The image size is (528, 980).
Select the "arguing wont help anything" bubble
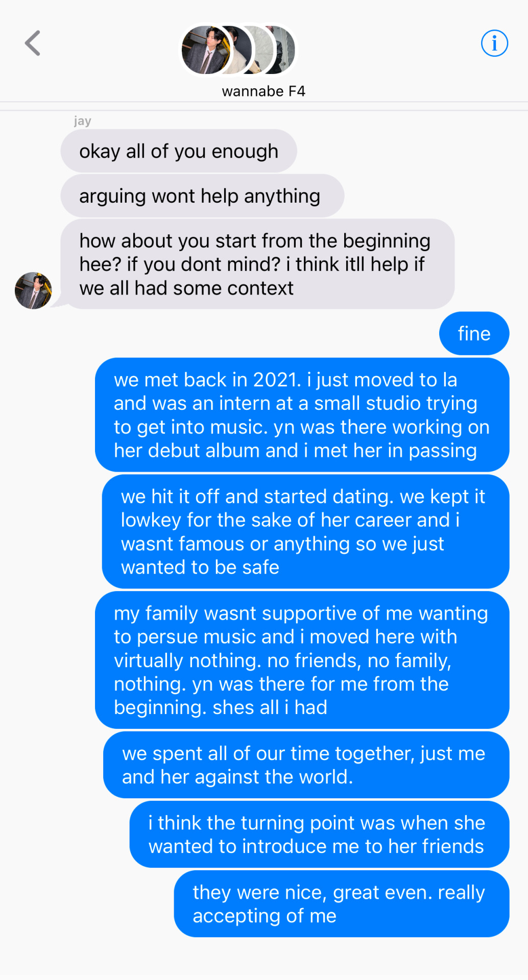pyautogui.click(x=202, y=196)
